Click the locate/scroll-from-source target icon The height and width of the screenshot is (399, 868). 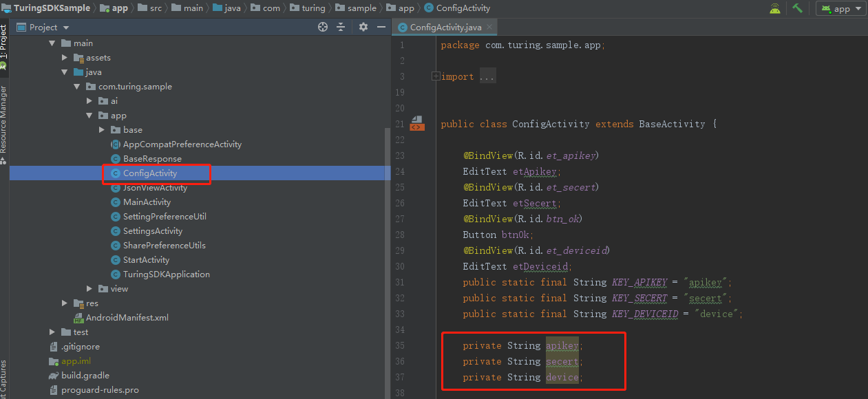click(323, 27)
